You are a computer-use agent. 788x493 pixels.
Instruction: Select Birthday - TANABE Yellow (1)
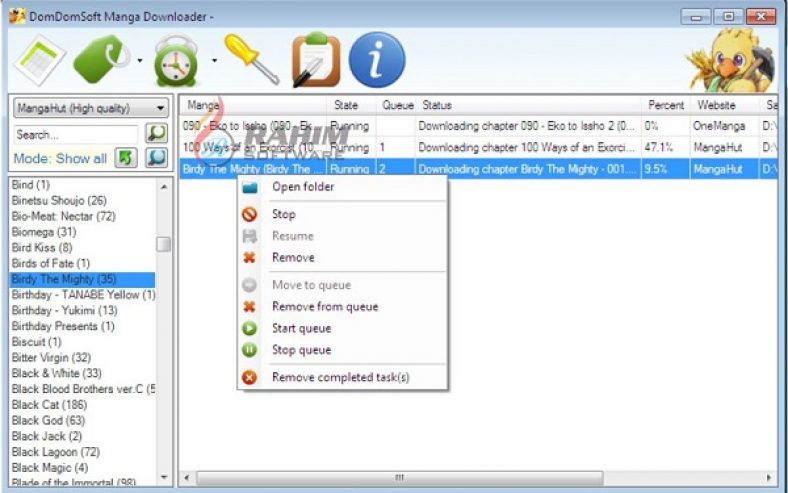pos(82,295)
